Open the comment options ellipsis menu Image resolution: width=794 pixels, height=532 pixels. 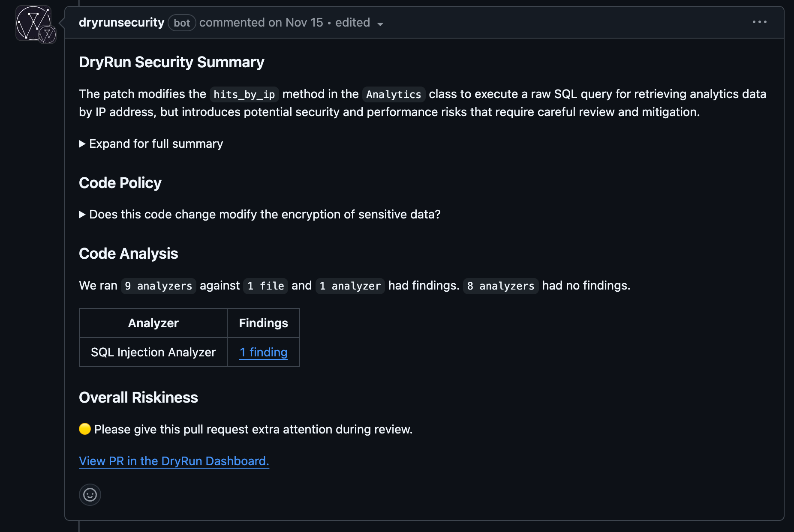click(759, 22)
